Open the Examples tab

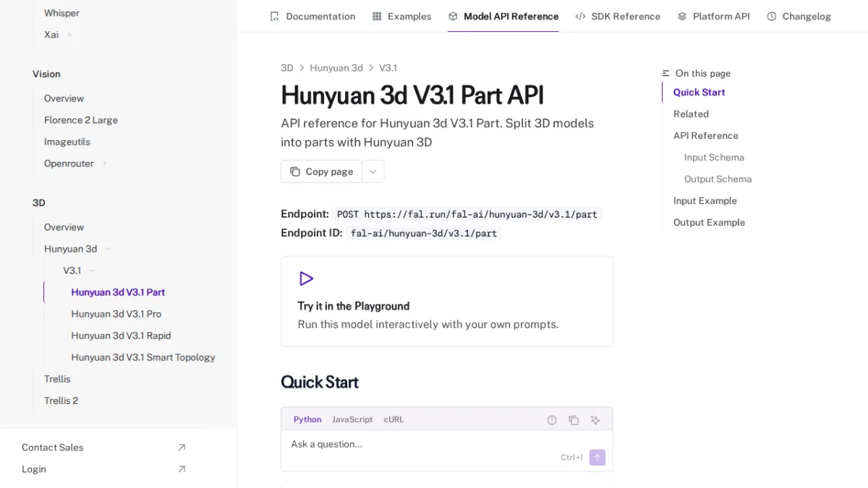pyautogui.click(x=401, y=16)
